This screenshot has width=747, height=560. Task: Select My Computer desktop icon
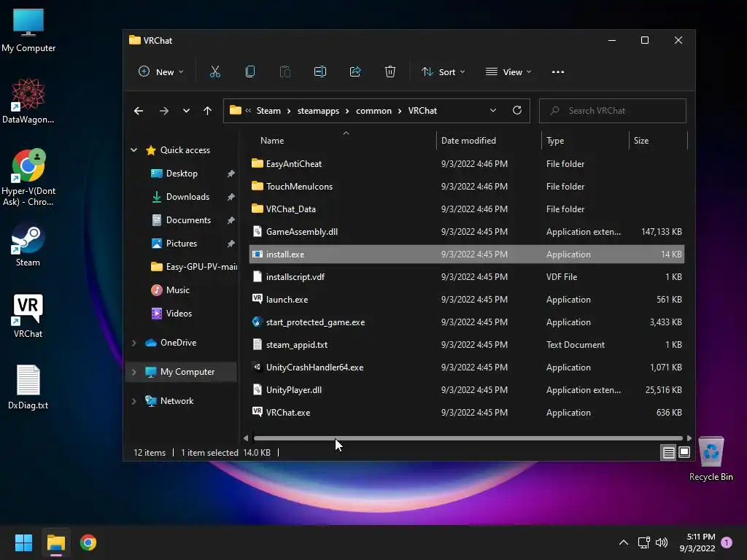click(28, 30)
